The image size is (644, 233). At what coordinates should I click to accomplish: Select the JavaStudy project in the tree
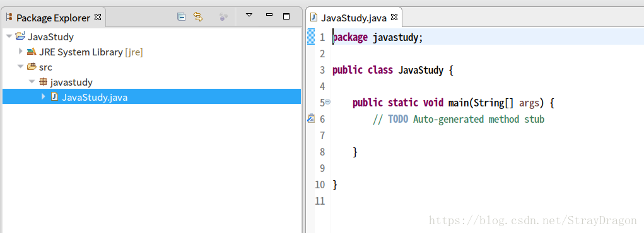[50, 37]
